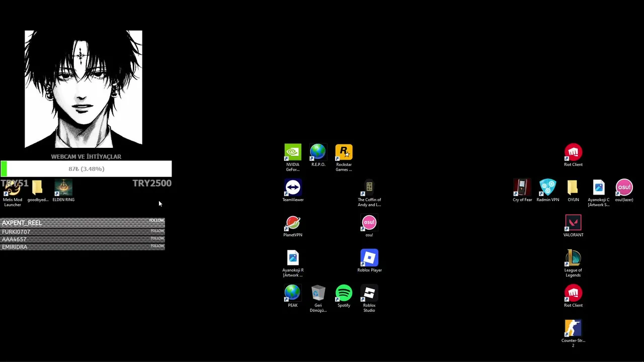Viewport: 644px width, 362px height.
Task: Launch the PEAK game shortcut
Action: [x=293, y=293]
